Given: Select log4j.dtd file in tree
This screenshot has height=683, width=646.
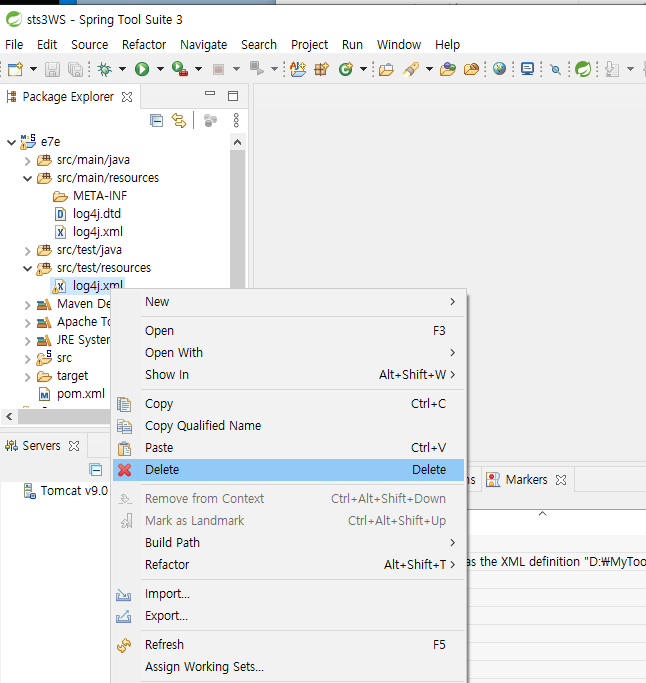Looking at the screenshot, I should (97, 214).
